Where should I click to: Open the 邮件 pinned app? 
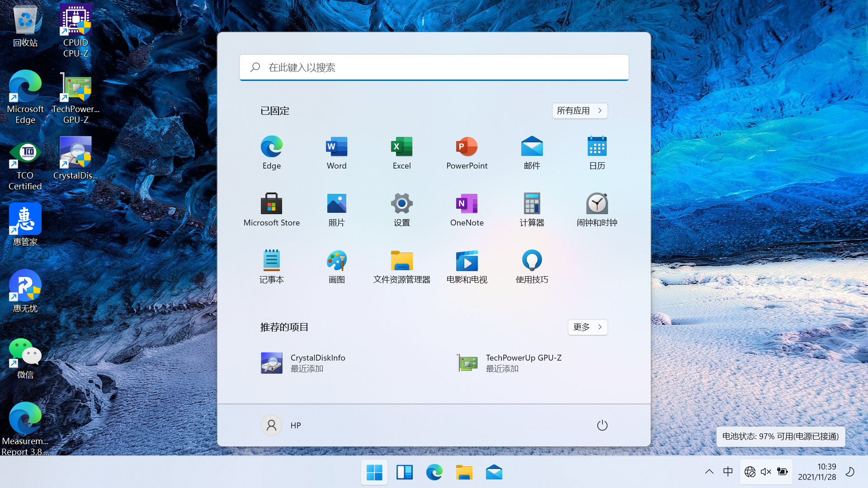coord(532,153)
